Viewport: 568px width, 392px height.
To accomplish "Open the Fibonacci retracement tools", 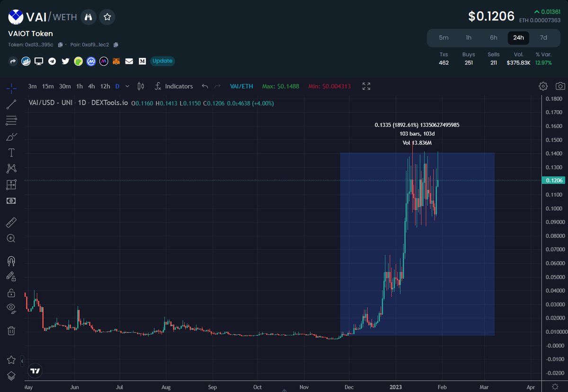I will tap(11, 121).
